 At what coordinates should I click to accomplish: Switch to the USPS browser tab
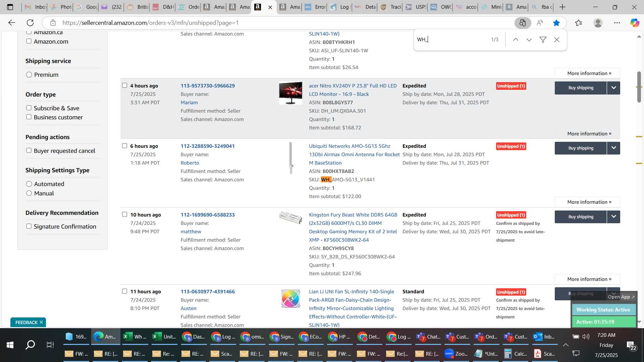click(x=416, y=7)
